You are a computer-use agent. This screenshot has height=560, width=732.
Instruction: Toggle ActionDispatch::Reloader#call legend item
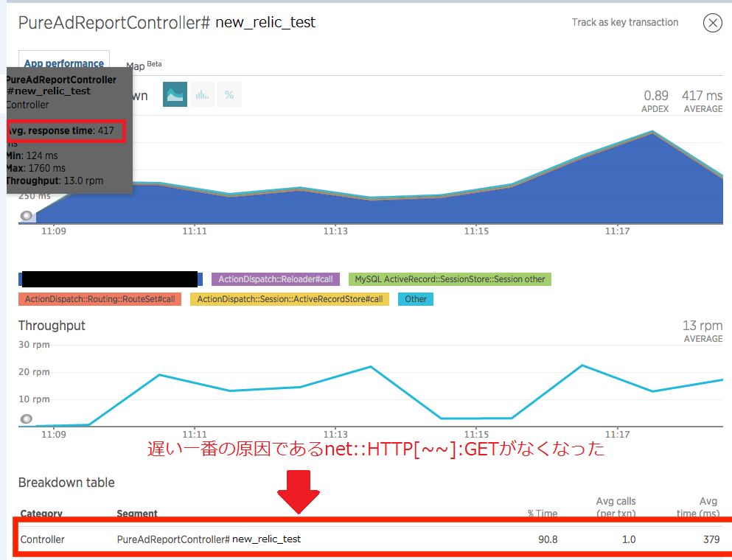click(276, 279)
